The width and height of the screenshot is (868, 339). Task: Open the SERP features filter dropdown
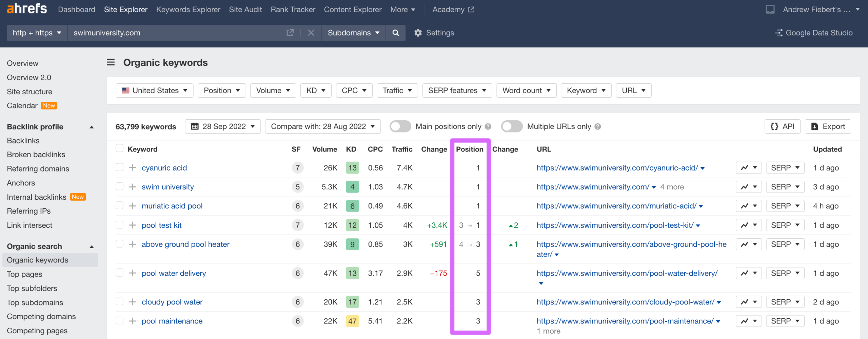coord(457,91)
